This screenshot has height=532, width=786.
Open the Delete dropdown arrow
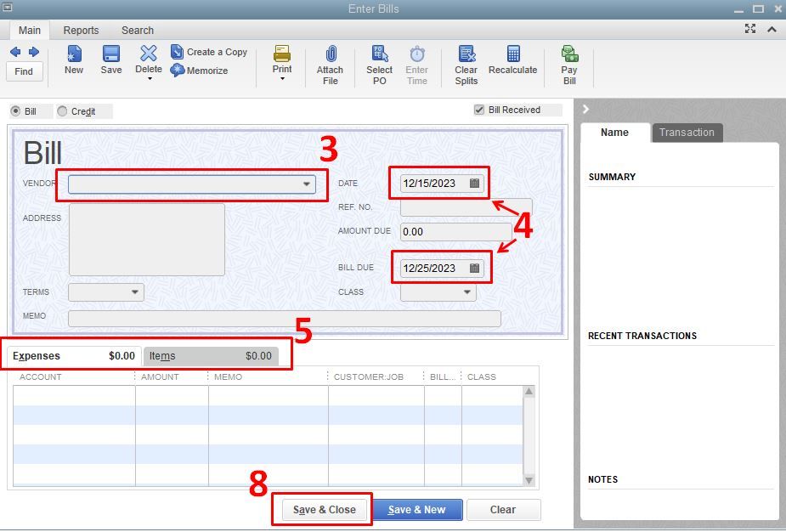click(149, 79)
